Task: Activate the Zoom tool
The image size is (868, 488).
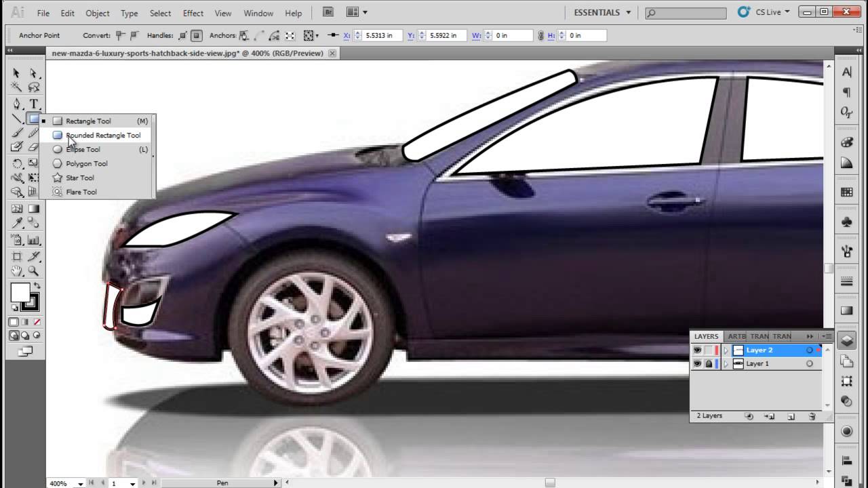Action: point(33,270)
